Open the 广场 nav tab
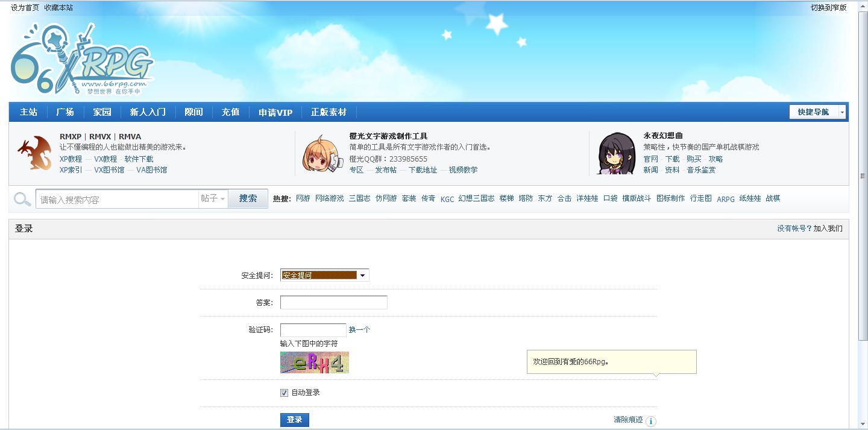868x430 pixels. coord(65,112)
